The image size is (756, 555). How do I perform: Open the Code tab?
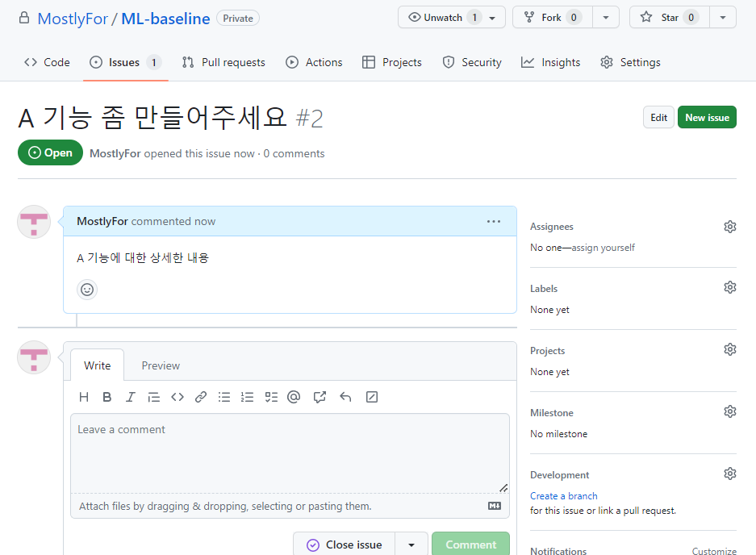tap(48, 62)
